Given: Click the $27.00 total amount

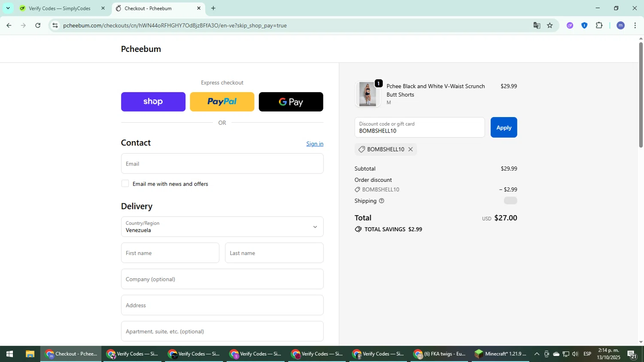Looking at the screenshot, I should tap(506, 218).
